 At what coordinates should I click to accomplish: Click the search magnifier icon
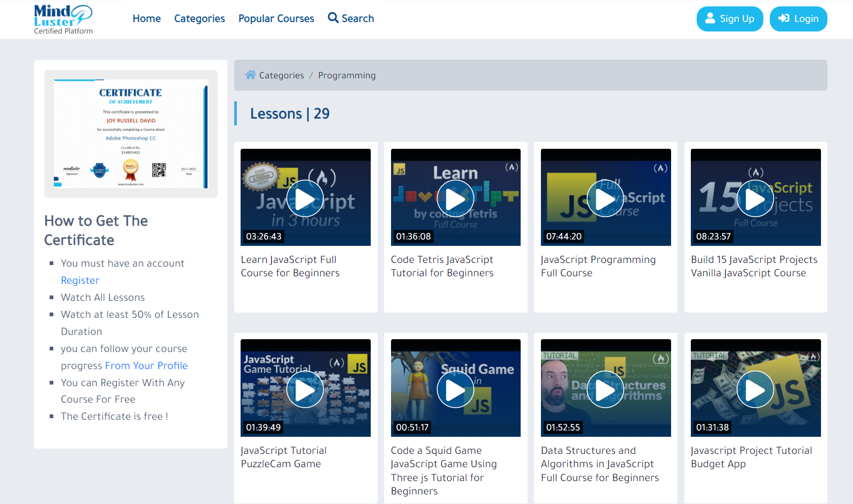pyautogui.click(x=333, y=18)
